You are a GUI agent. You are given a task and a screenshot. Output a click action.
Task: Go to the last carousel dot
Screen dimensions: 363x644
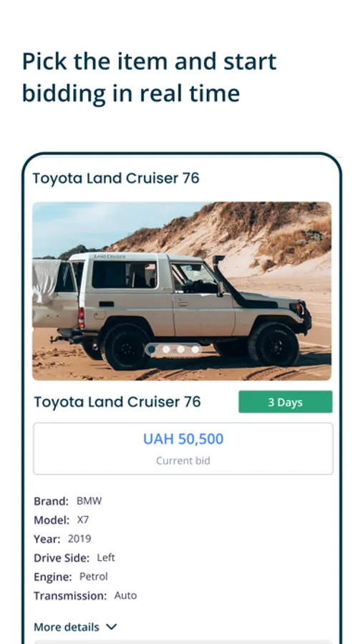pyautogui.click(x=195, y=349)
